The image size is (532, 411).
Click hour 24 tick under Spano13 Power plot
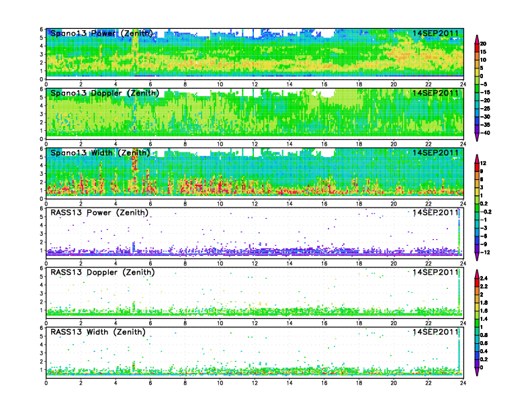[463, 84]
